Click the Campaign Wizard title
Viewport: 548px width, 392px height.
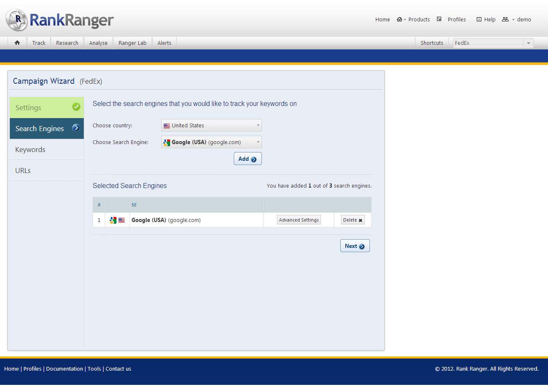pos(44,81)
